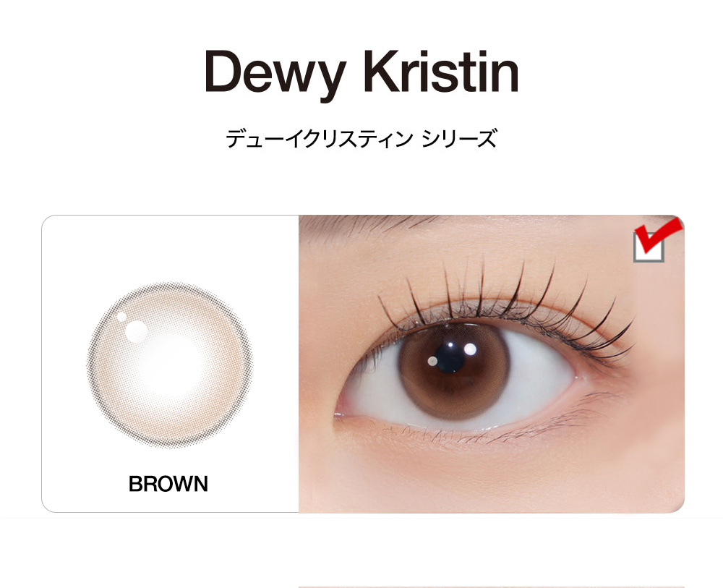The width and height of the screenshot is (723, 588).
Task: Click the word Kristin in the title
Action: pos(441,73)
